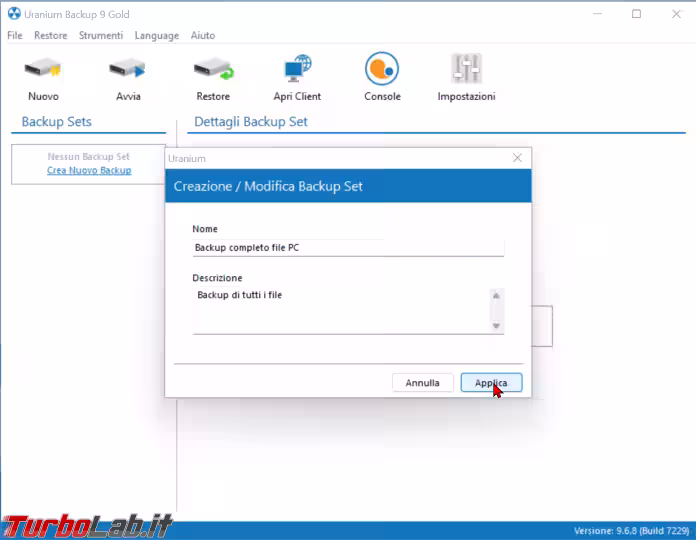Click the Nessun Backup Set text
The width and height of the screenshot is (696, 540).
coord(88,157)
